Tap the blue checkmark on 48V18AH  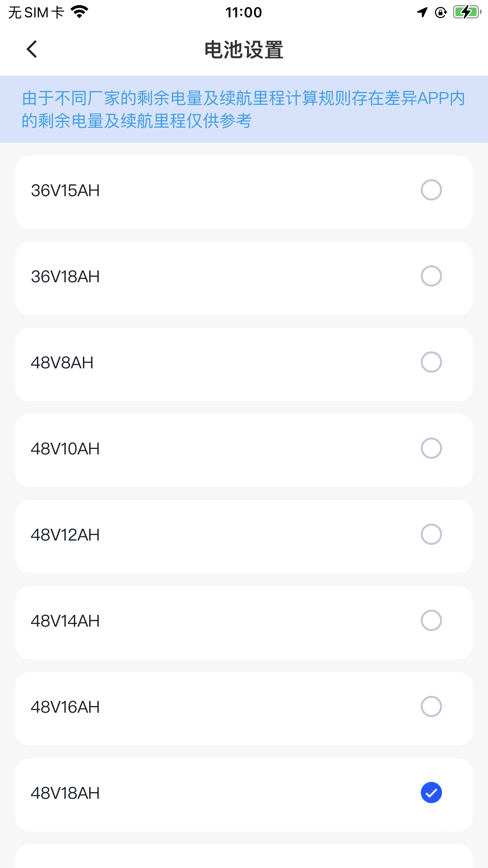[431, 793]
